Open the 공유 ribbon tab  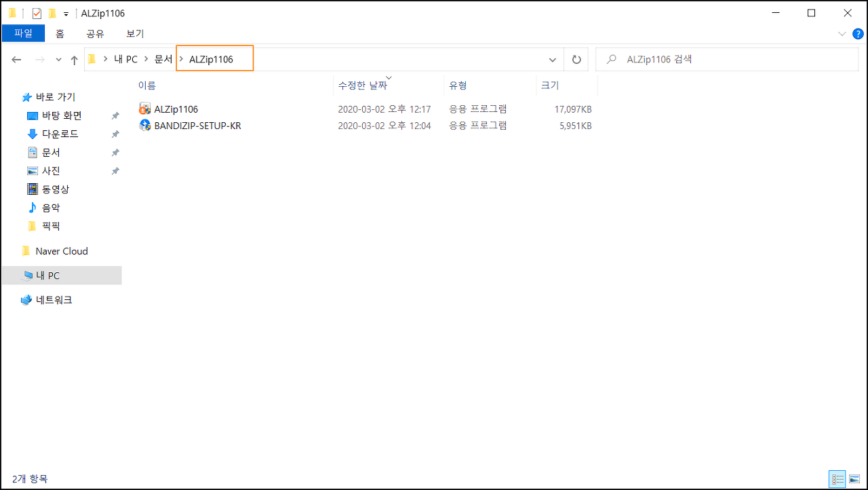coord(95,33)
